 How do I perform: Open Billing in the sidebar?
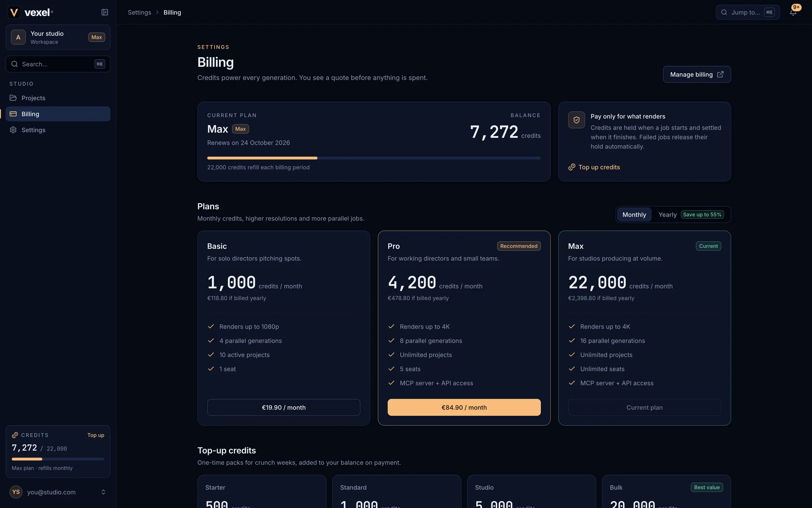pos(58,114)
